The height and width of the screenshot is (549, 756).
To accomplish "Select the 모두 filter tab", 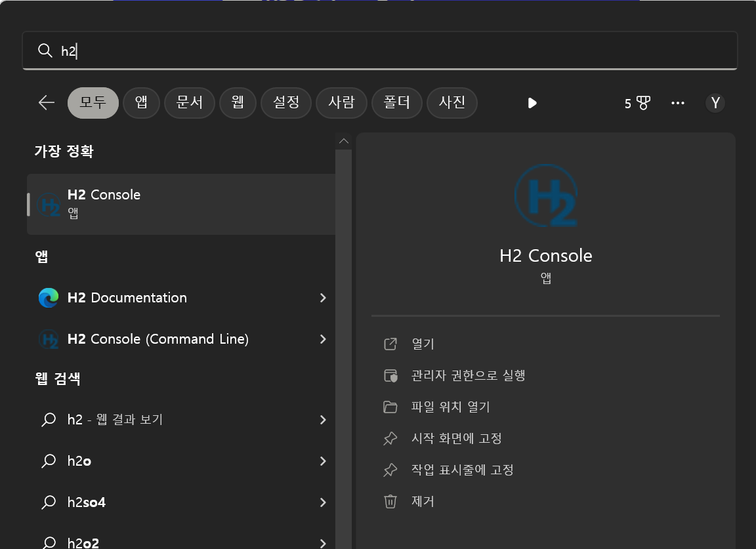I will [93, 103].
